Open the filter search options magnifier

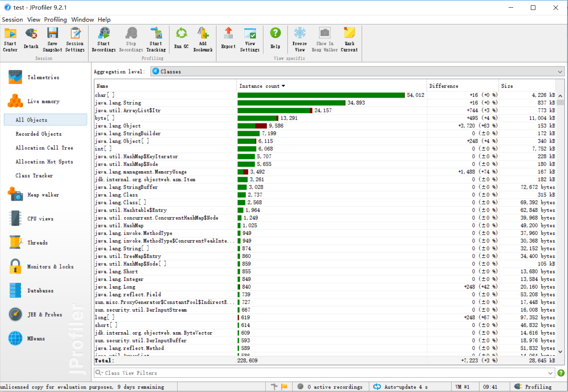tap(99, 373)
